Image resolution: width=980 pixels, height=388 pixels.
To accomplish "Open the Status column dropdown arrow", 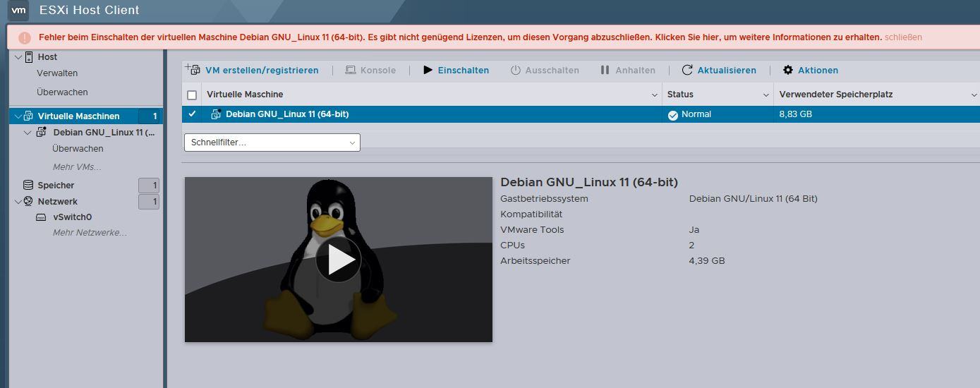I will pos(766,95).
